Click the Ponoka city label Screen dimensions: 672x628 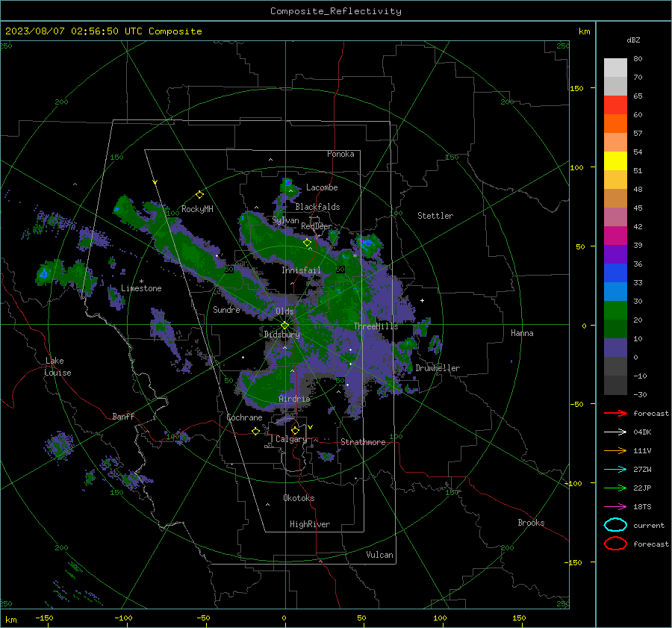pyautogui.click(x=340, y=154)
